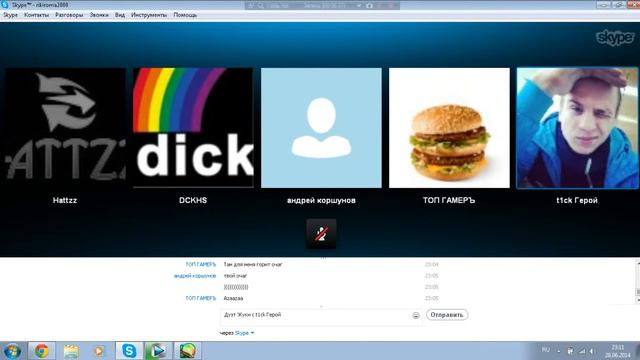Click the RU language indicator in tray
This screenshot has width=640, height=360.
[x=546, y=350]
